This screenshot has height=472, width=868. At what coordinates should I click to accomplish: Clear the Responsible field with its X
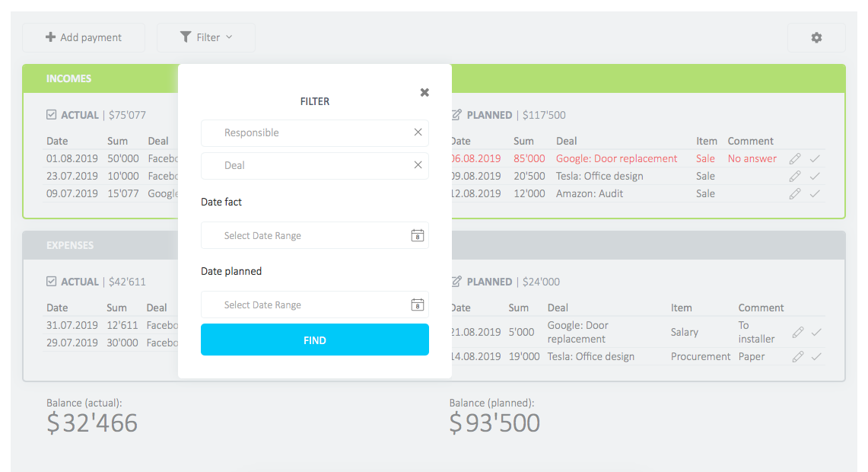point(418,132)
